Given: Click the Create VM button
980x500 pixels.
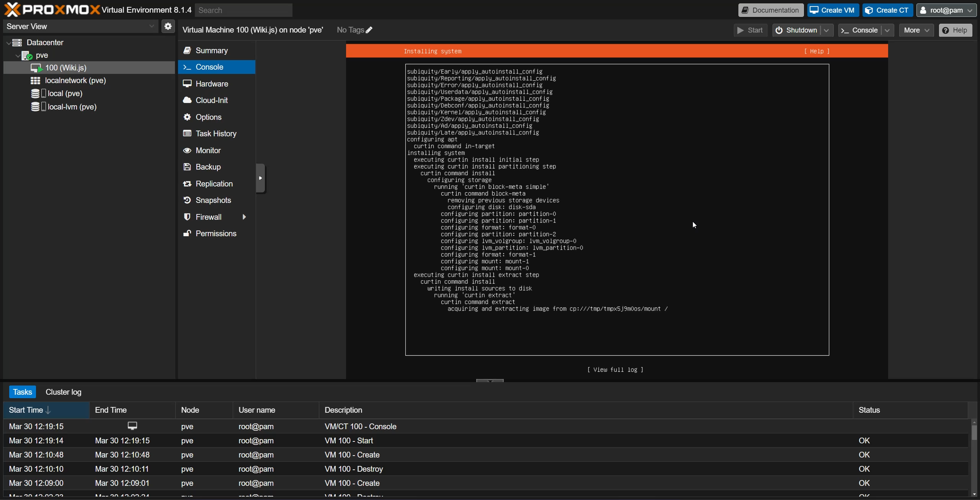Looking at the screenshot, I should tap(833, 10).
